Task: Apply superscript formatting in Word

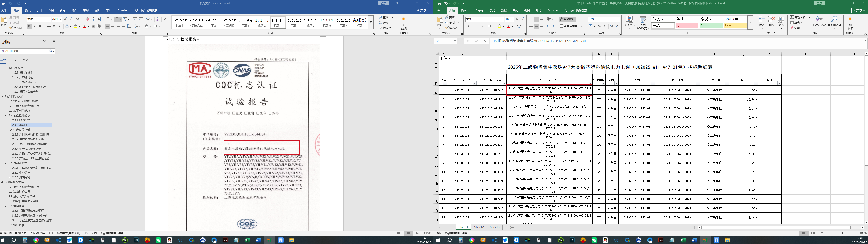Action: tap(60, 26)
